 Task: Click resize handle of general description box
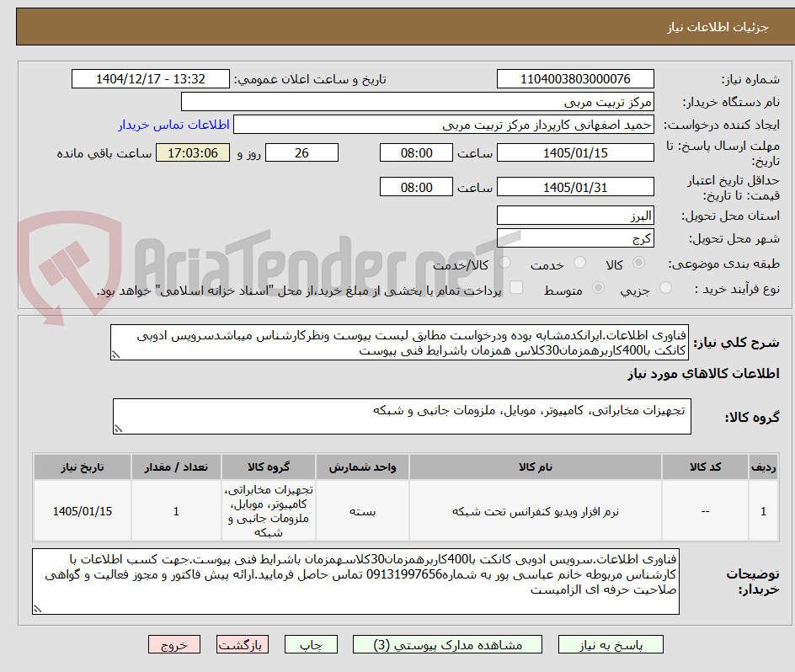[116, 355]
